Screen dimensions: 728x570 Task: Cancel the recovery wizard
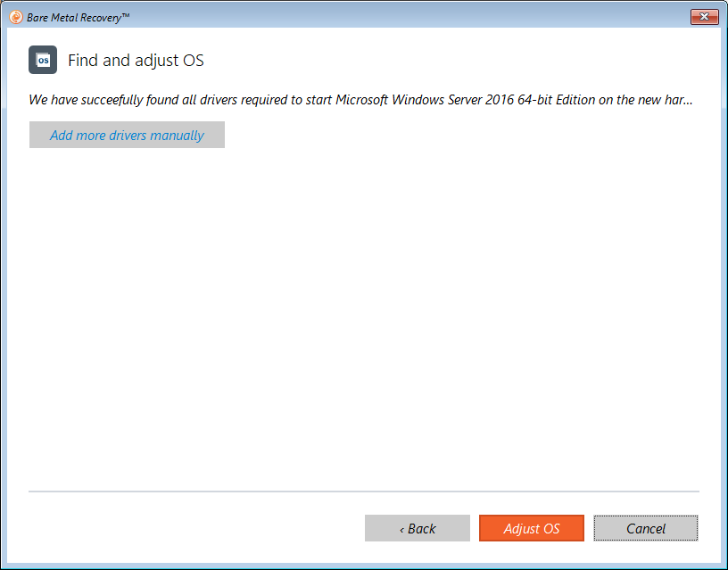pos(645,528)
